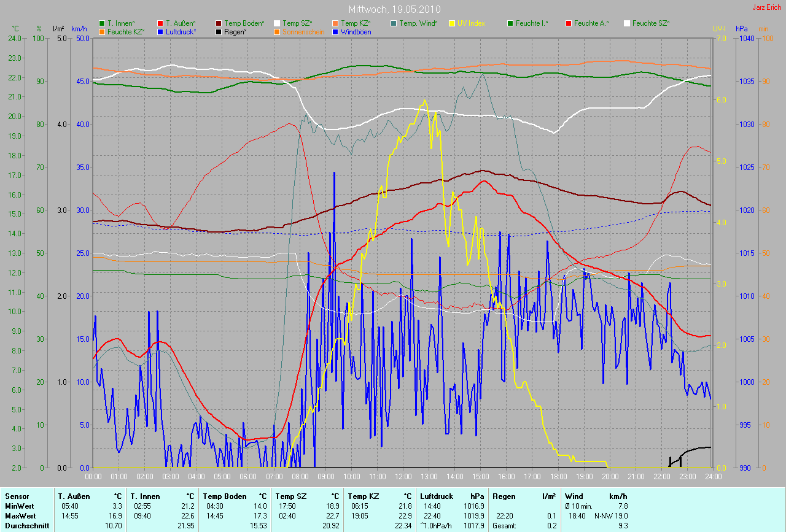
Task: Click T. Außen minimum value 3.3
Action: [x=117, y=506]
